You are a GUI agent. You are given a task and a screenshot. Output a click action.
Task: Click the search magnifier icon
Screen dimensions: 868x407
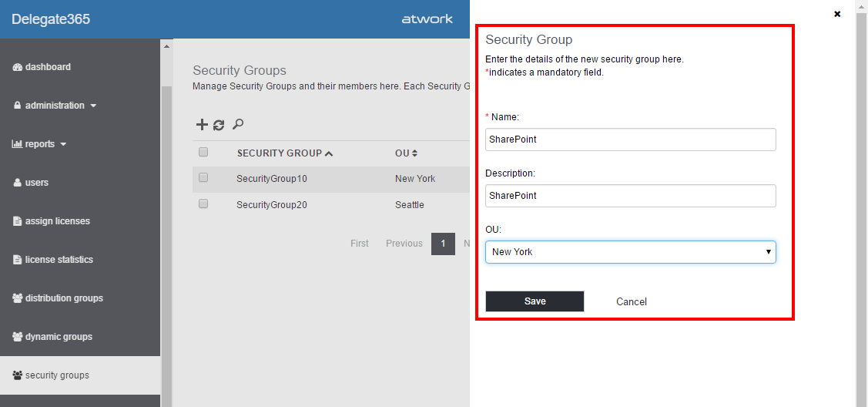[x=238, y=124]
